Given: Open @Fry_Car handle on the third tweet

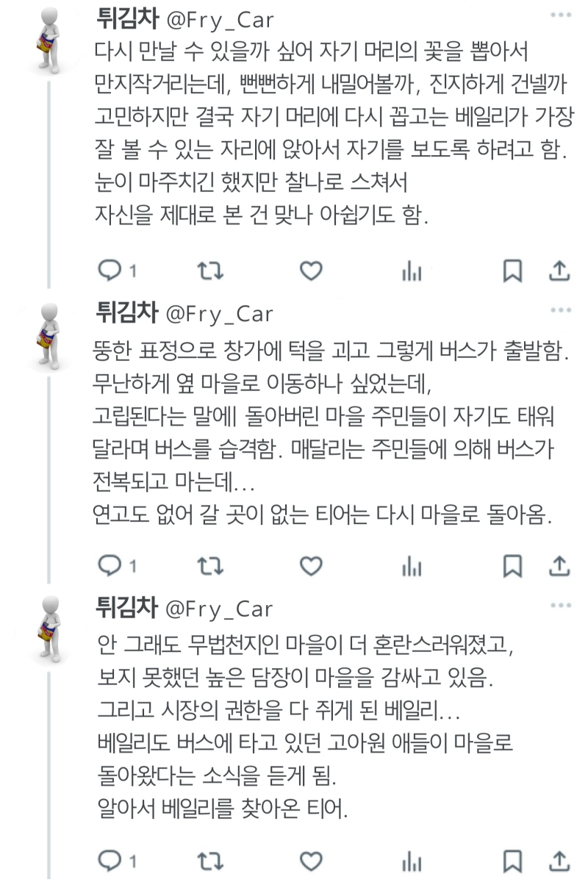Looking at the screenshot, I should [x=219, y=609].
